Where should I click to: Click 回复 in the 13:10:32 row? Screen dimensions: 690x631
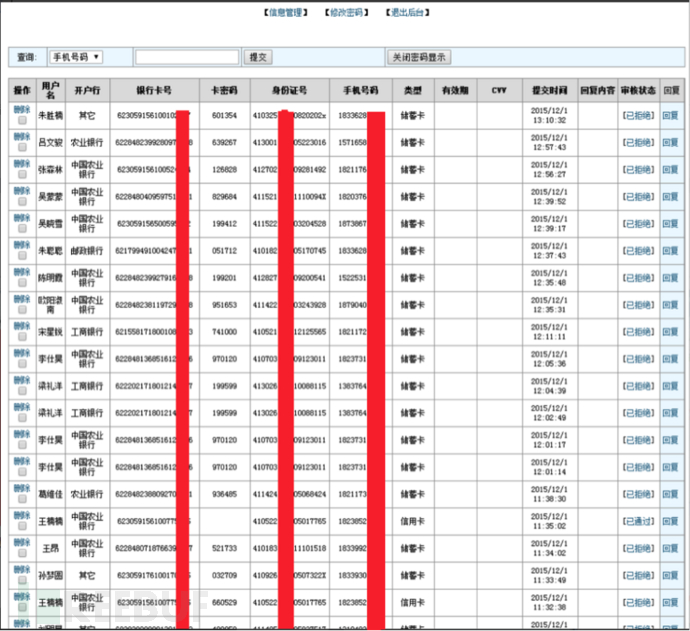click(x=670, y=116)
